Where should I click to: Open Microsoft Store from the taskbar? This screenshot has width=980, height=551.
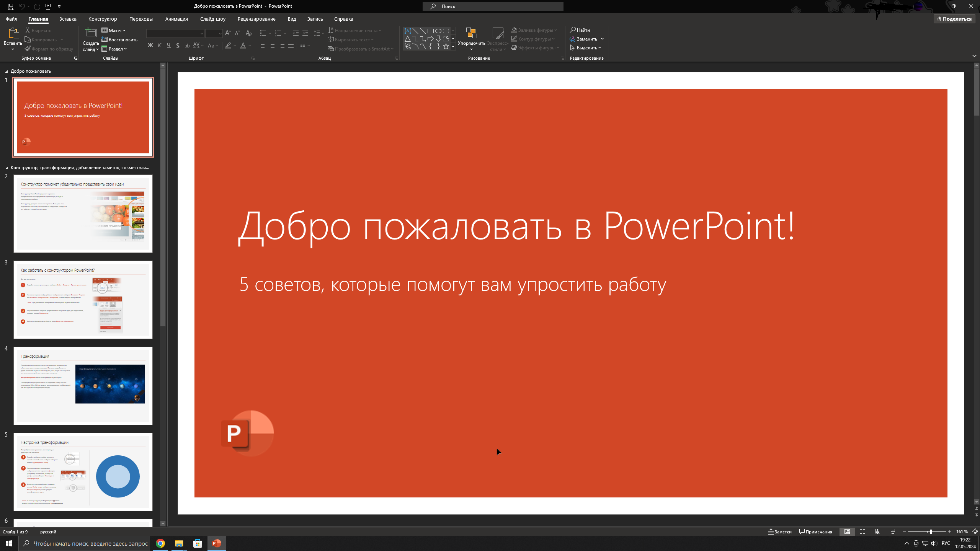click(198, 543)
